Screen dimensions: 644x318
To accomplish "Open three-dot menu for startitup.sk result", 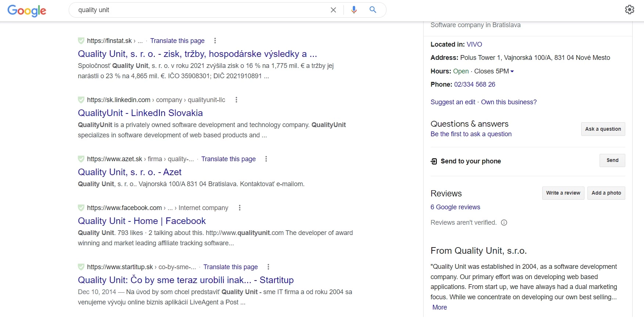I will [268, 267].
